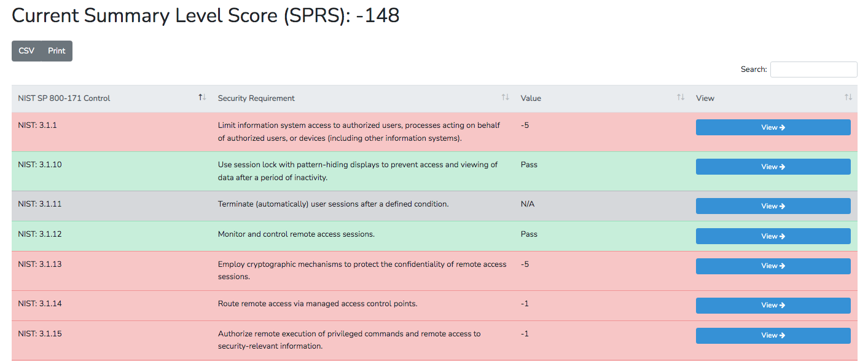The image size is (868, 361).
Task: Export table using the CSV button
Action: coord(26,51)
